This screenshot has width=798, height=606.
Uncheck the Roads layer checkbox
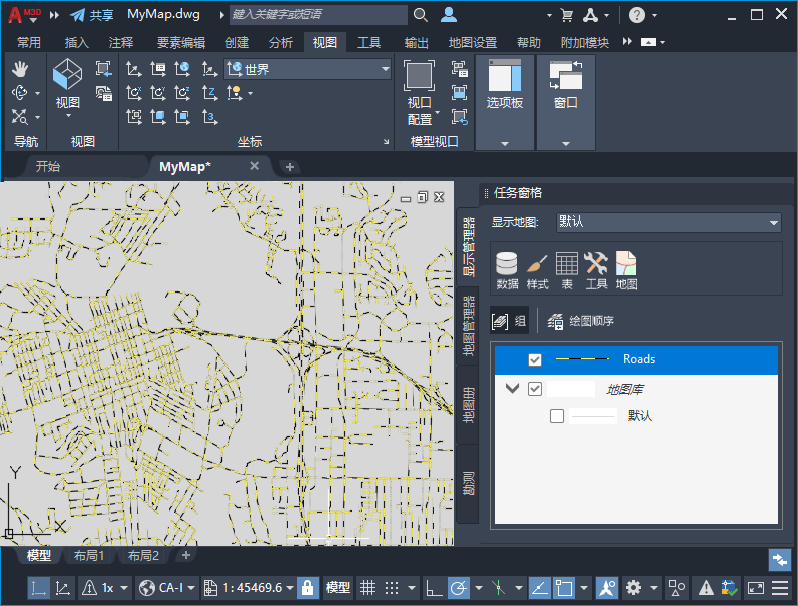pyautogui.click(x=535, y=360)
